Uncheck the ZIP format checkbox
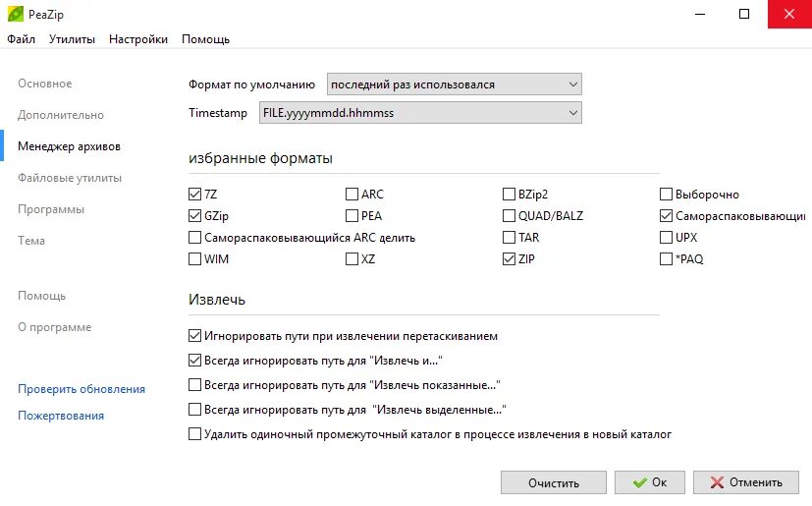 (x=509, y=258)
